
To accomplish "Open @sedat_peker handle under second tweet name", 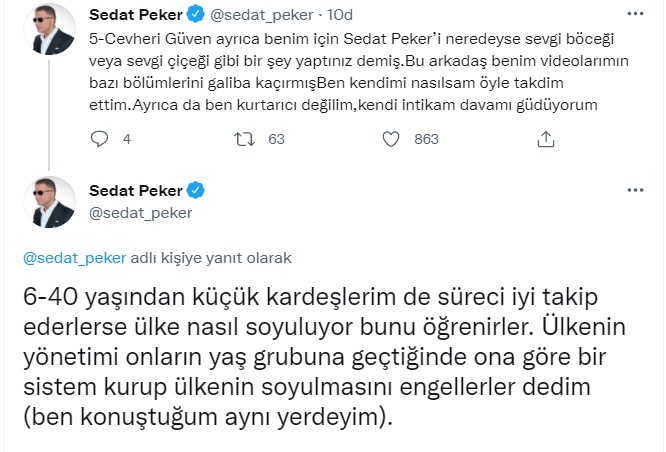I will click(141, 213).
